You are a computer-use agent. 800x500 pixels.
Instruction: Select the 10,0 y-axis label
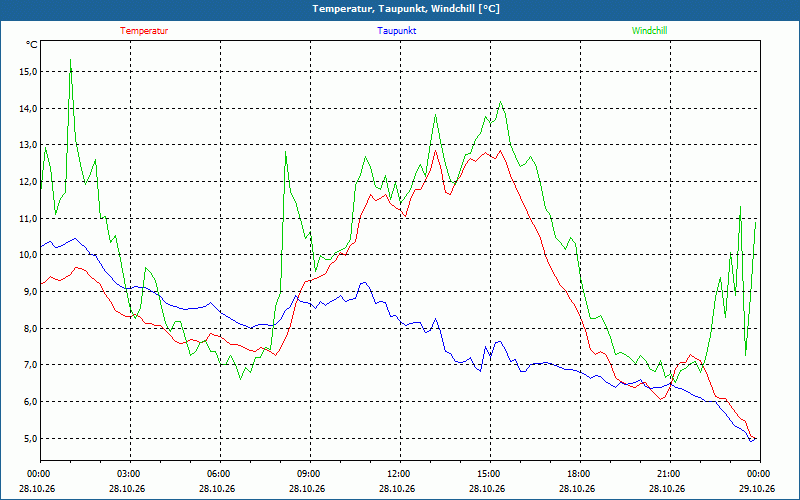coord(28,255)
